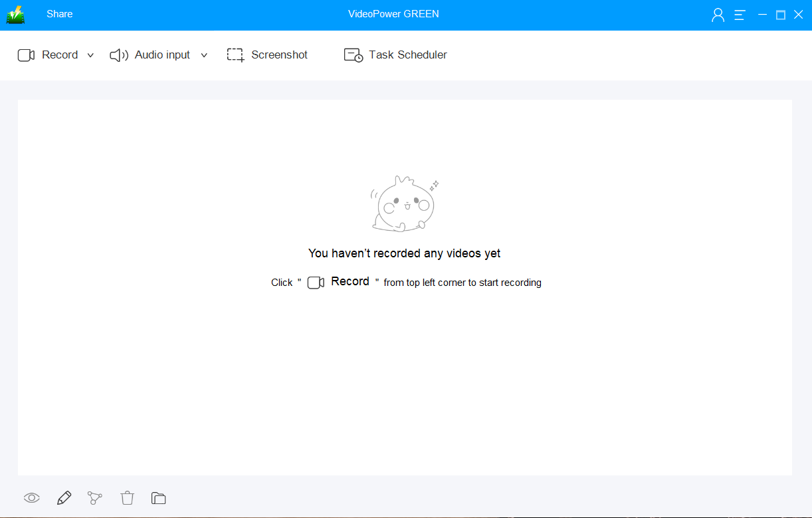Toggle the eye preview icon at bottom
The width and height of the screenshot is (812, 518).
[x=32, y=498]
